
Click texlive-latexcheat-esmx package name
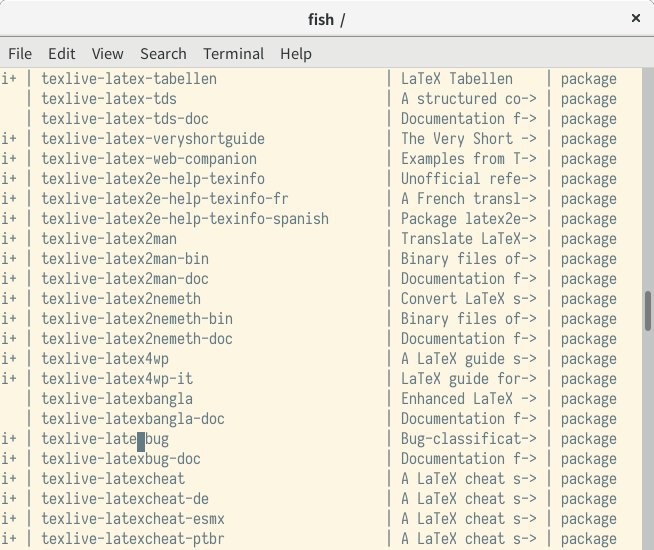(x=133, y=519)
